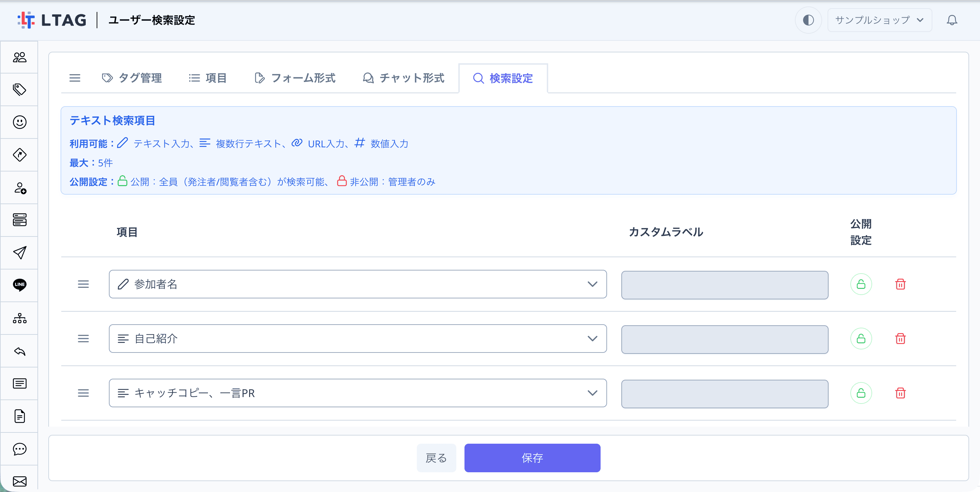Switch to タグ管理 tab
The width and height of the screenshot is (980, 492).
click(x=132, y=78)
